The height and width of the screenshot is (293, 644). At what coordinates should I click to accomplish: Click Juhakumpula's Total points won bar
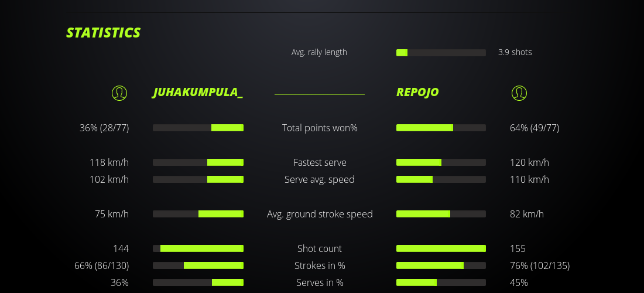(198, 128)
